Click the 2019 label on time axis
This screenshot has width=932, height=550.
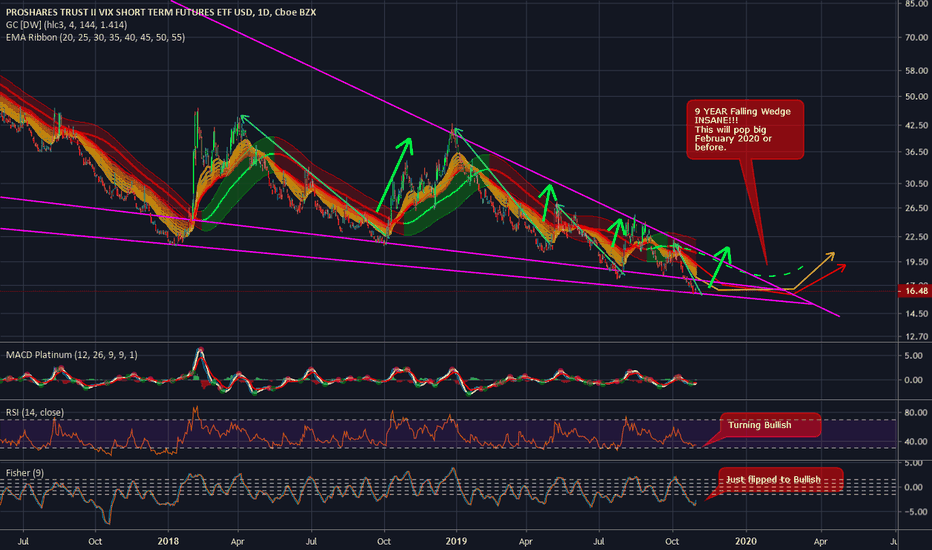(x=456, y=541)
